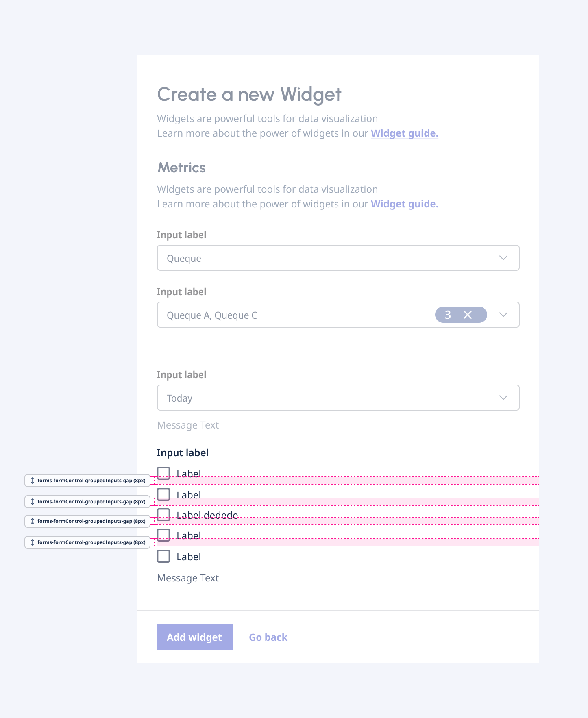Click the Message Text under the checkbox group
This screenshot has width=588, height=718.
pyautogui.click(x=188, y=578)
